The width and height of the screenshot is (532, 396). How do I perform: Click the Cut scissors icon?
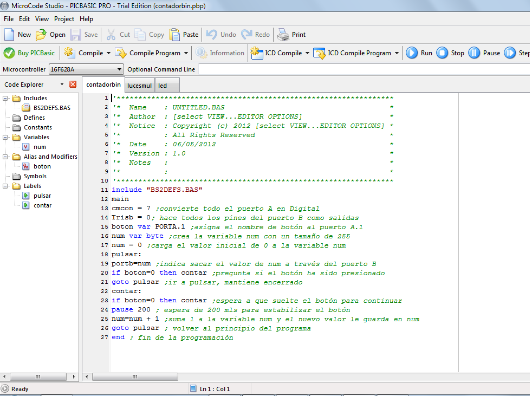(x=111, y=35)
